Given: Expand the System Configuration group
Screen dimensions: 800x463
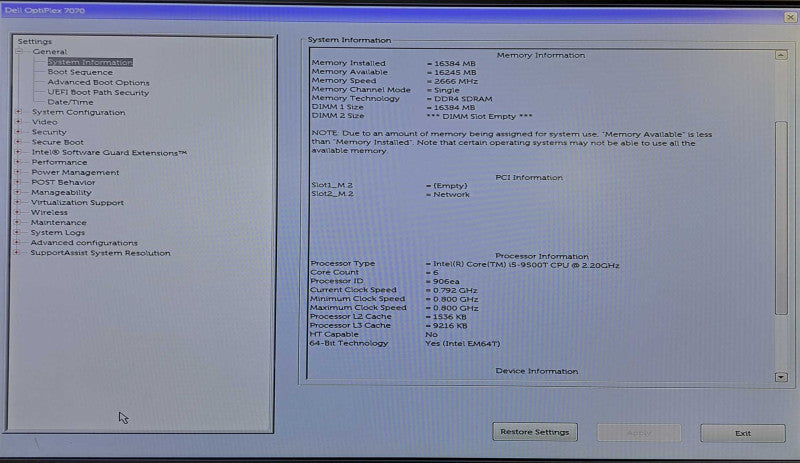Looking at the screenshot, I should (x=19, y=112).
